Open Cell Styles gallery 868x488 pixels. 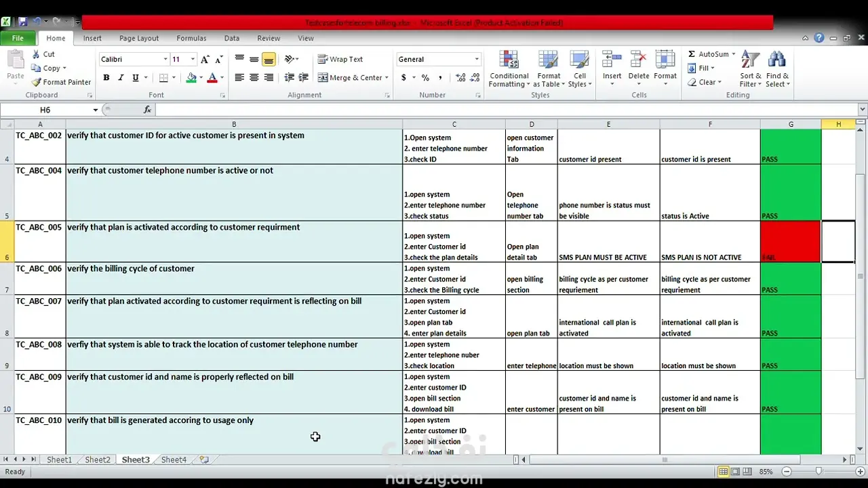point(580,69)
